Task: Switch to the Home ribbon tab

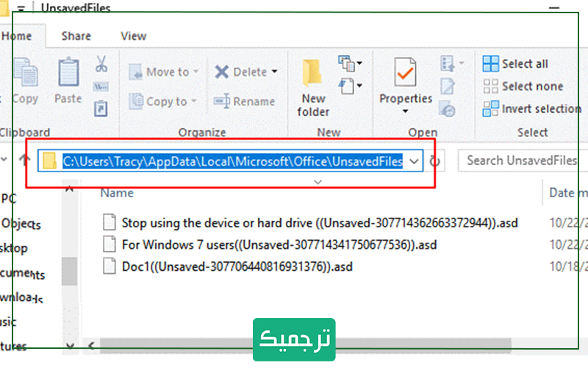Action: pyautogui.click(x=17, y=36)
